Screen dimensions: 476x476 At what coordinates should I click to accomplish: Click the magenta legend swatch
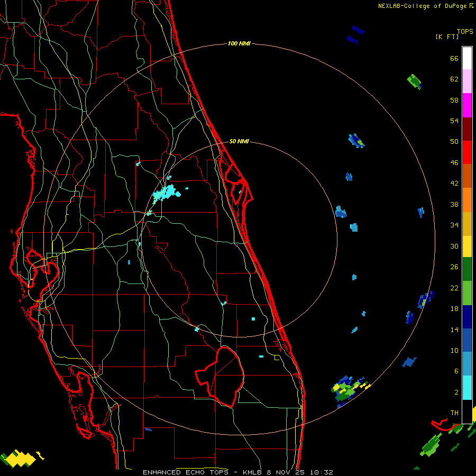coord(467,105)
